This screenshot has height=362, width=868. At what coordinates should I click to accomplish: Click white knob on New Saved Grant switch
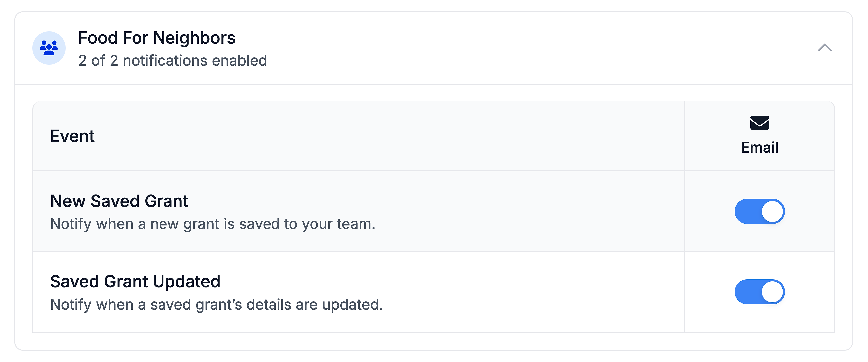(772, 211)
